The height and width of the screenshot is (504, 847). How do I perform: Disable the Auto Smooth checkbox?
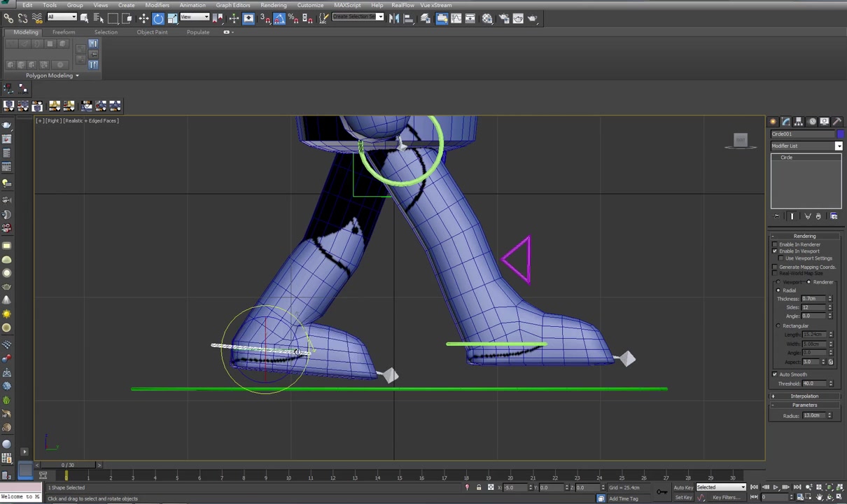point(774,374)
